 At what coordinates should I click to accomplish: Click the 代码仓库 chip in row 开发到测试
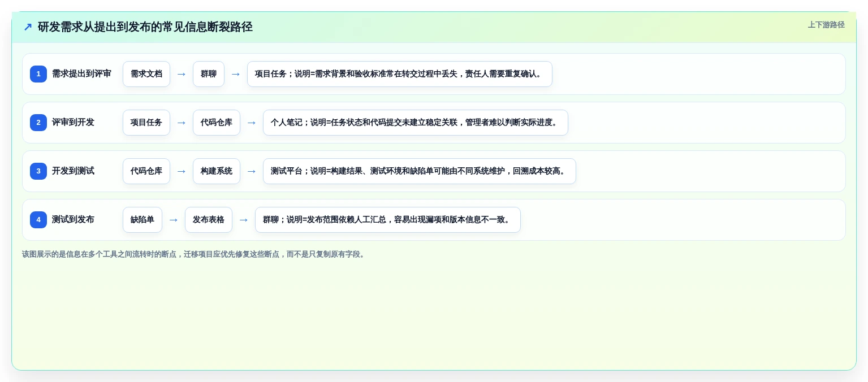pyautogui.click(x=146, y=171)
